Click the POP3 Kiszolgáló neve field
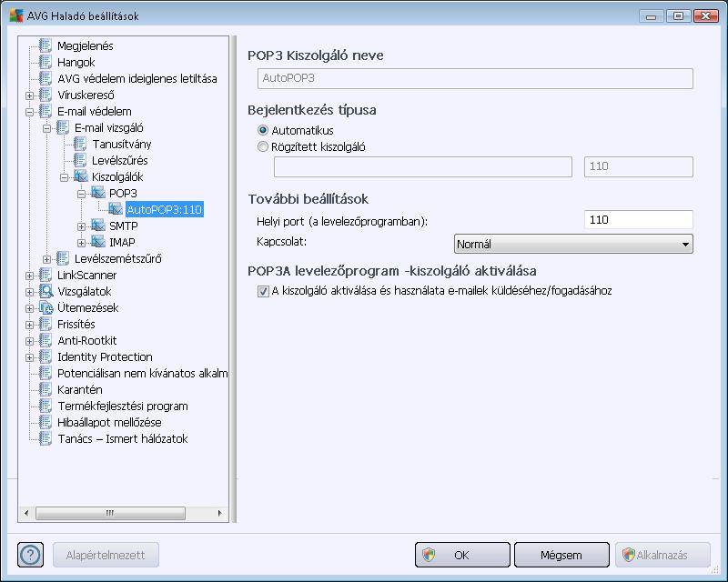728x582 pixels. (x=475, y=78)
